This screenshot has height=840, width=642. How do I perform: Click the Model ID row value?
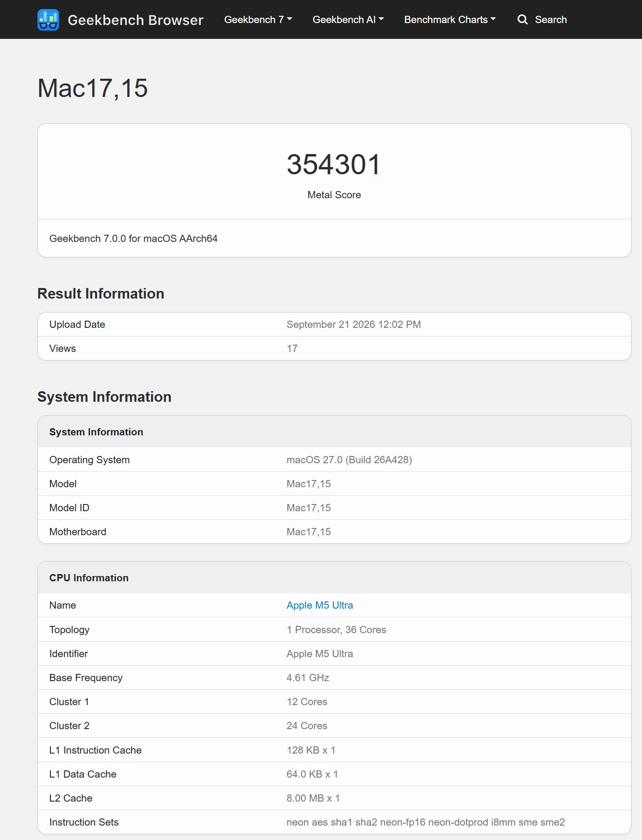pos(309,508)
